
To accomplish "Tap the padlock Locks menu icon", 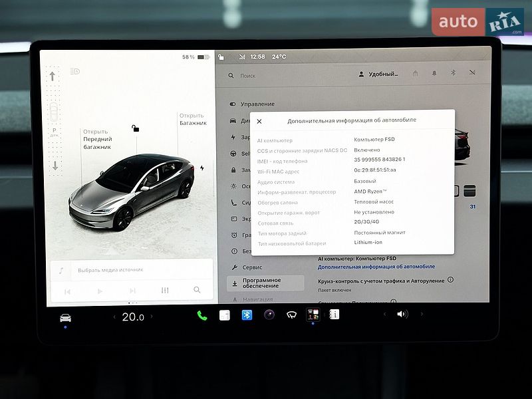I will [233, 170].
